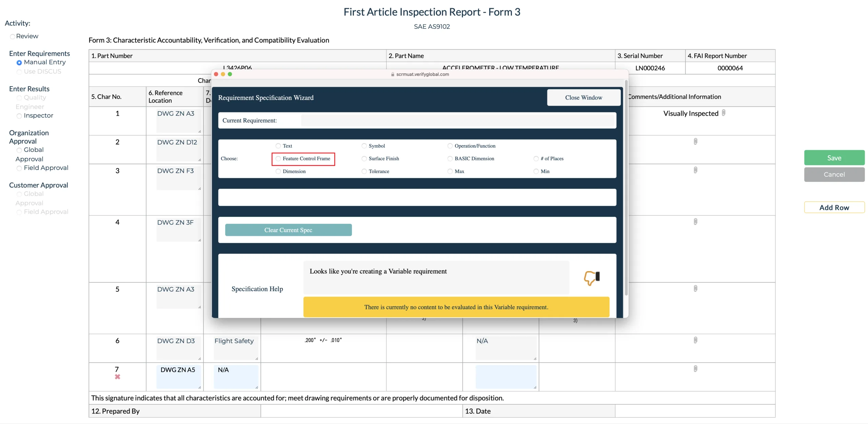The width and height of the screenshot is (868, 424).
Task: Select the Max radio option
Action: 450,171
